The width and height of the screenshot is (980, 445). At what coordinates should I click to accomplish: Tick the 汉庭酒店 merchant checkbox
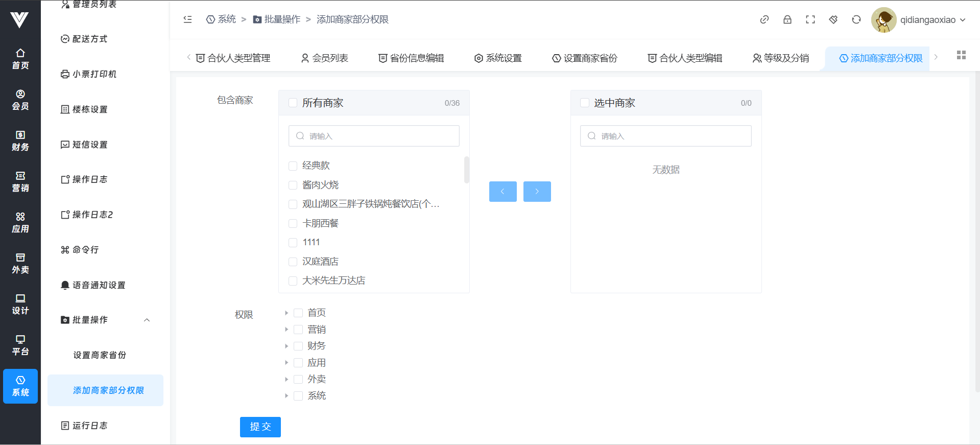(x=293, y=262)
